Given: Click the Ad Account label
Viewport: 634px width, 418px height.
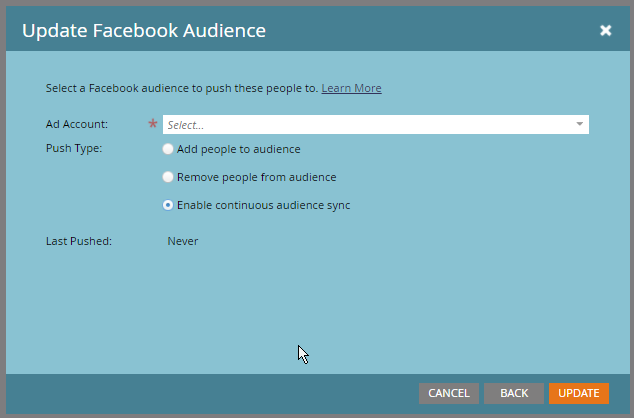Looking at the screenshot, I should point(77,124).
